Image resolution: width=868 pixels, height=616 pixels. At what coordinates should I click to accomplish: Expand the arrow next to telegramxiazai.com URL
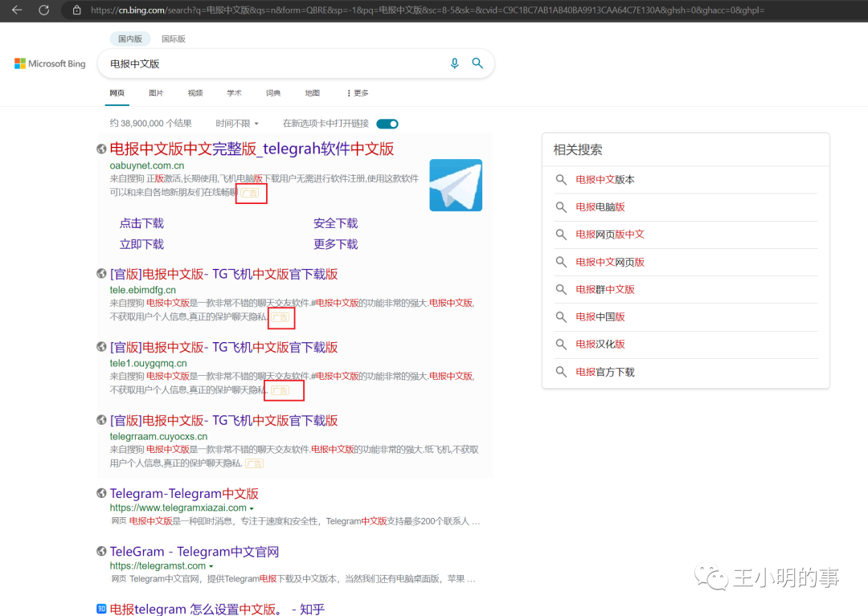point(252,508)
